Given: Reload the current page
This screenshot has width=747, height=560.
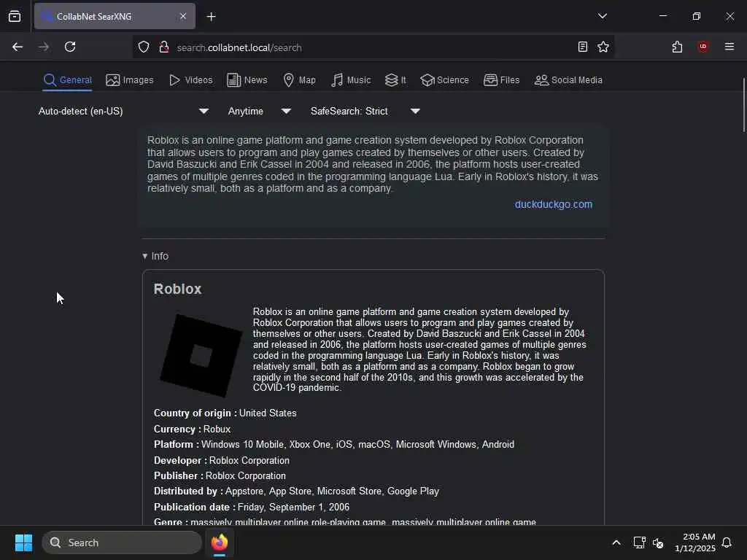Looking at the screenshot, I should 70,47.
